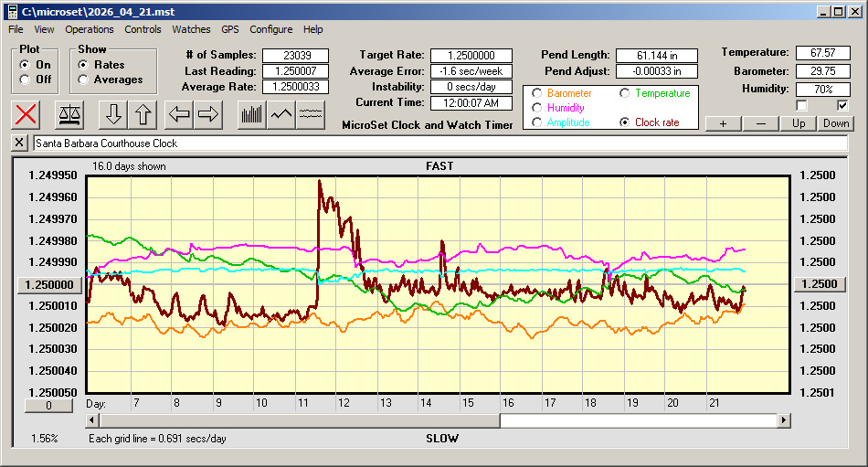Turn Plot Off radio button on

25,80
